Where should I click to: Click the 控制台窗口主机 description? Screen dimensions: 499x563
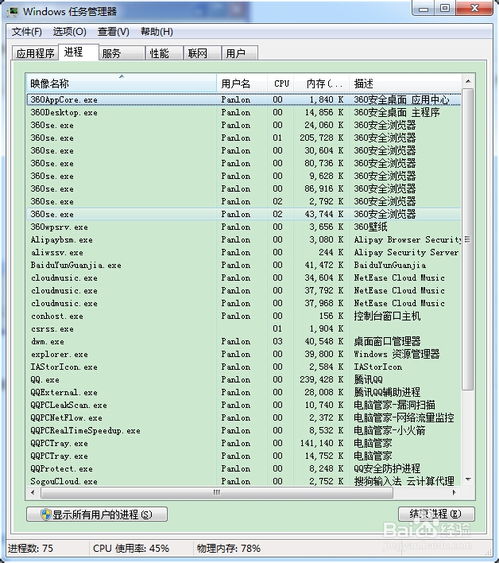387,316
